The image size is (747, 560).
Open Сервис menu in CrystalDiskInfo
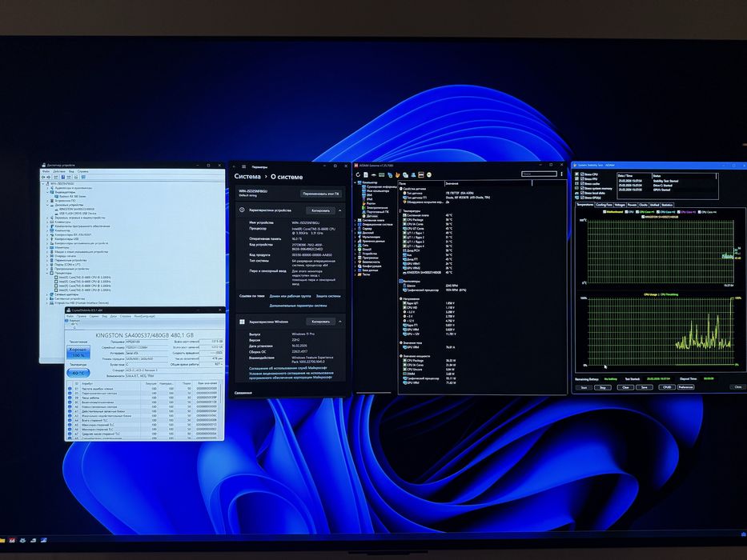94,316
